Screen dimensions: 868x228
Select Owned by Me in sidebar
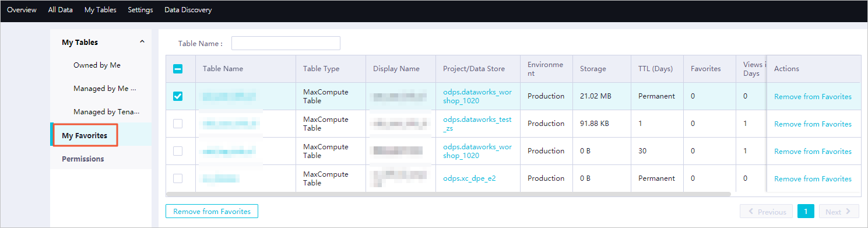[x=97, y=65]
